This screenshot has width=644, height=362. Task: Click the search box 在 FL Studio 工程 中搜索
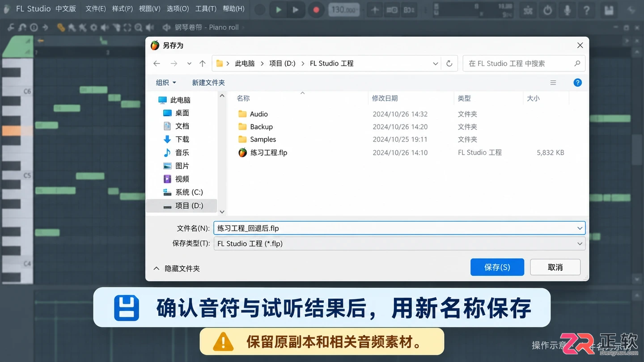(x=524, y=63)
